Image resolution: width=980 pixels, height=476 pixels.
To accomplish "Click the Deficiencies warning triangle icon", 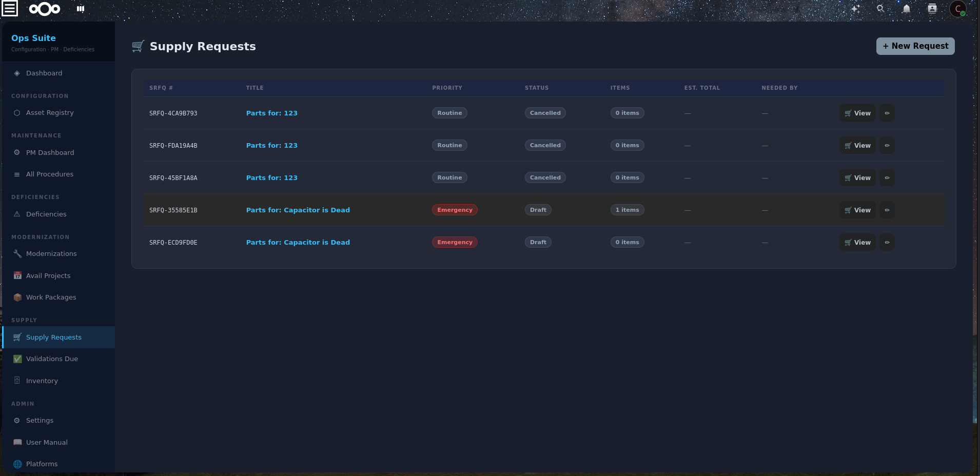I will click(17, 214).
